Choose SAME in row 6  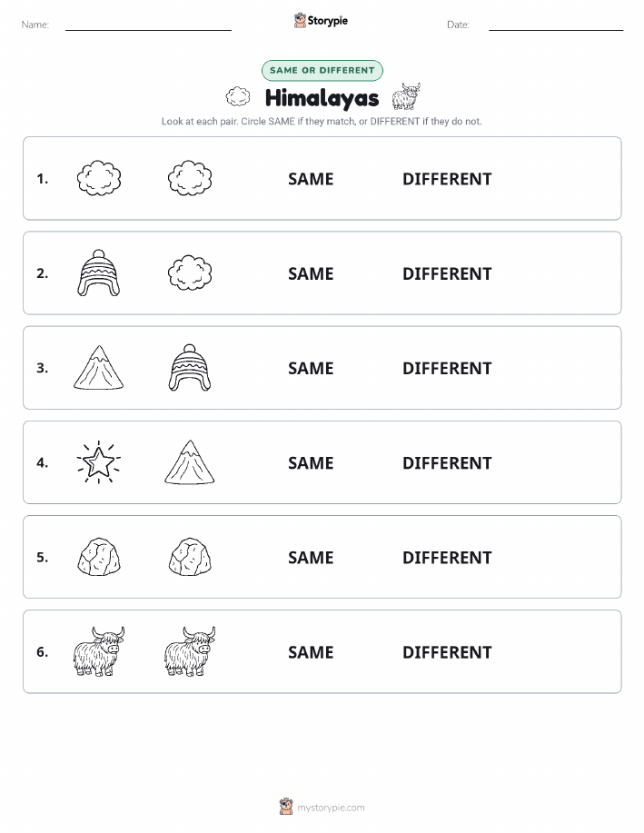[311, 652]
